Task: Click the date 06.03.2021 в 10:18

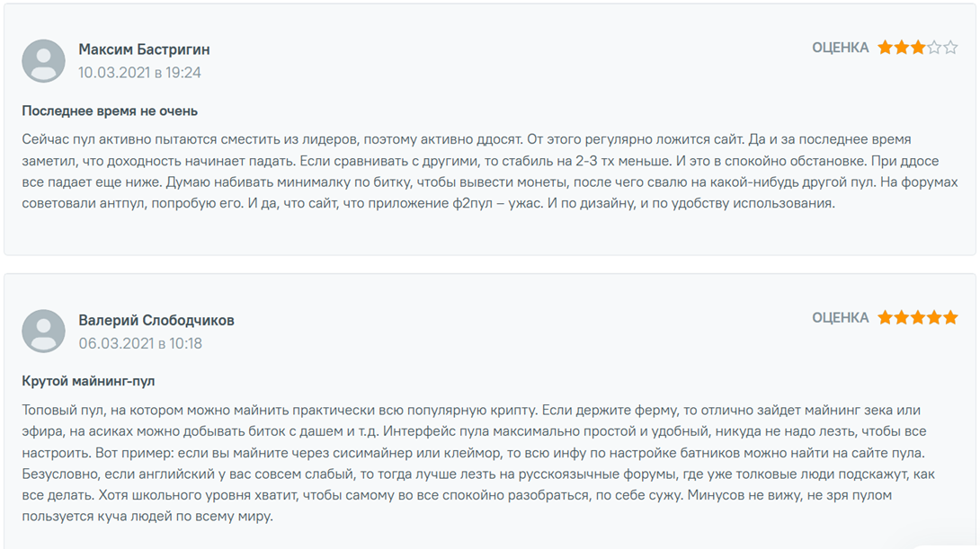Action: tap(140, 343)
